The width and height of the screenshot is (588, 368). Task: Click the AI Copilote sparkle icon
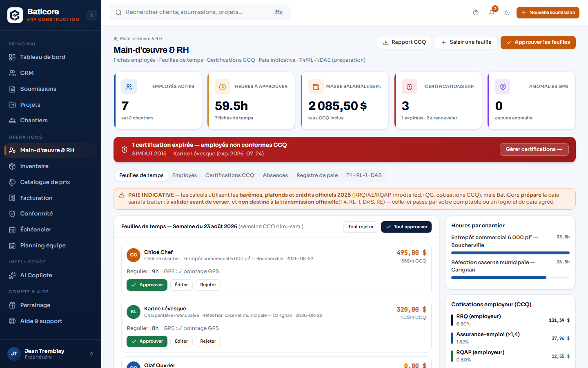point(12,275)
